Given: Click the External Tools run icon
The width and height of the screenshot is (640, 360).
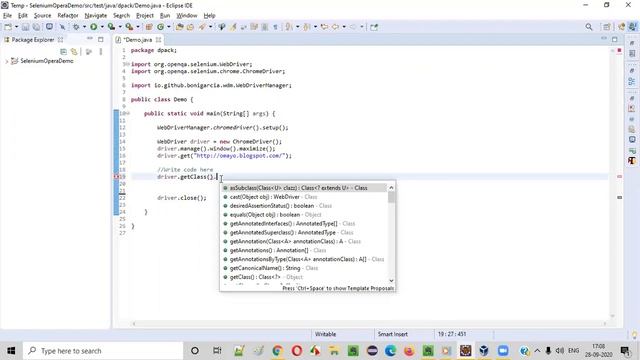Looking at the screenshot, I should (x=129, y=27).
